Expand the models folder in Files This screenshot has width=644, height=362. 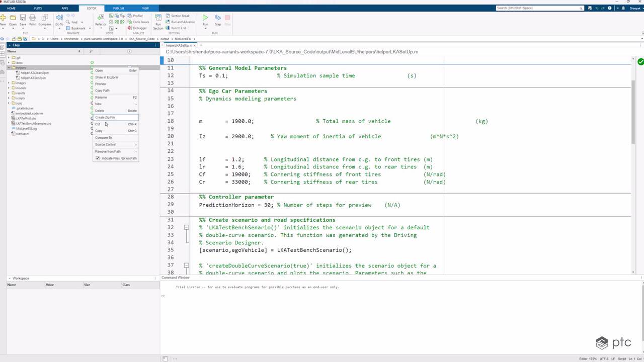9,88
